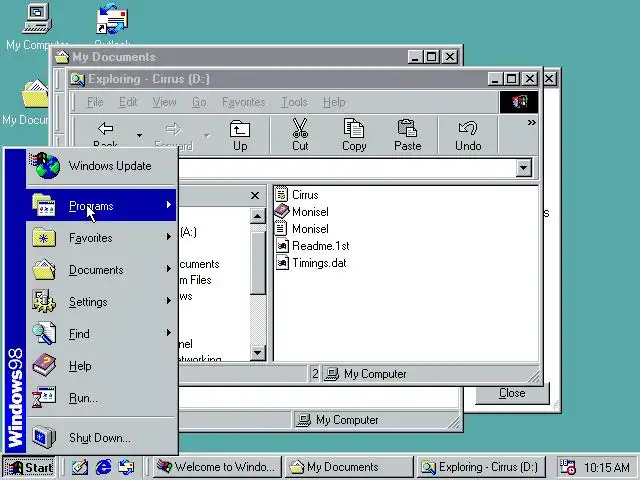640x480 pixels.
Task: Open the Address bar dropdown arrow
Action: click(x=524, y=167)
